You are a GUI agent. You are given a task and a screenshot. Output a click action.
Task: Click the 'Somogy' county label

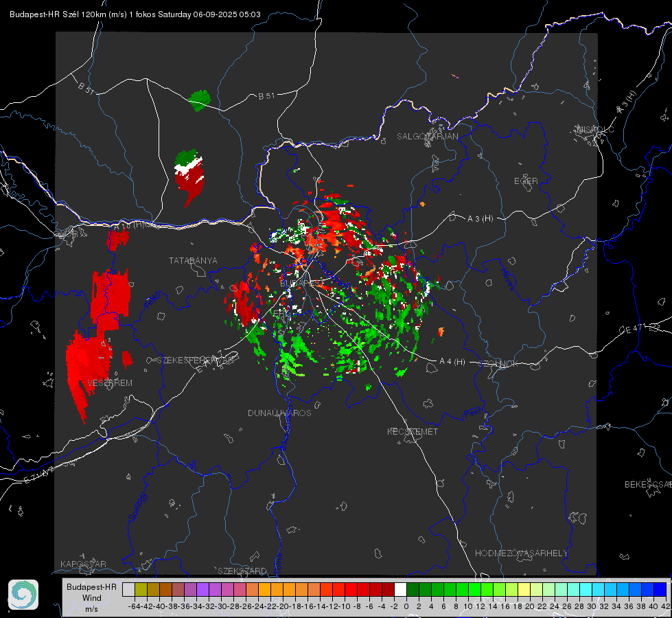click(137, 507)
